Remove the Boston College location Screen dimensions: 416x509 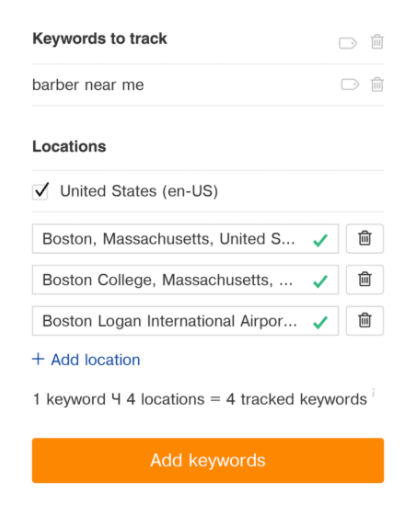point(365,280)
